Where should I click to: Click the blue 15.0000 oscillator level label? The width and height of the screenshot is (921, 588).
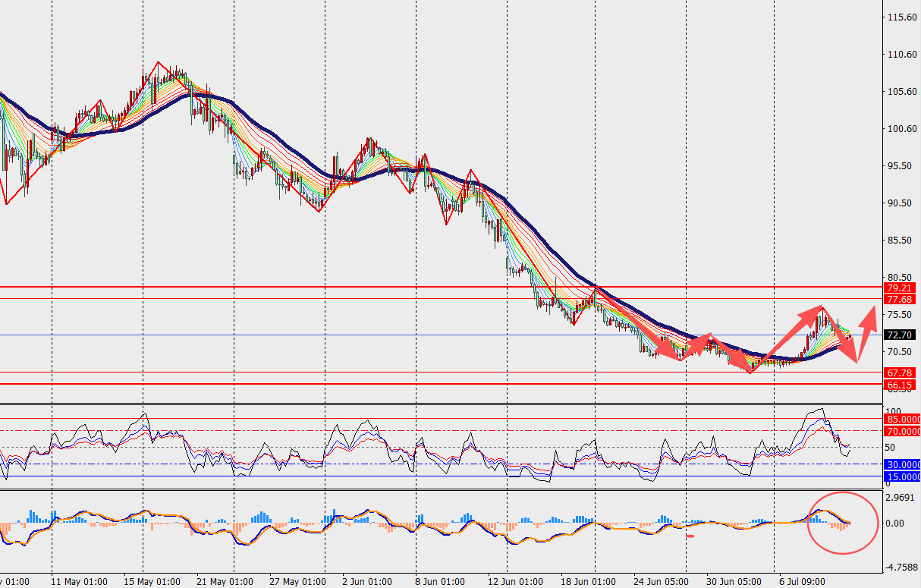click(903, 476)
